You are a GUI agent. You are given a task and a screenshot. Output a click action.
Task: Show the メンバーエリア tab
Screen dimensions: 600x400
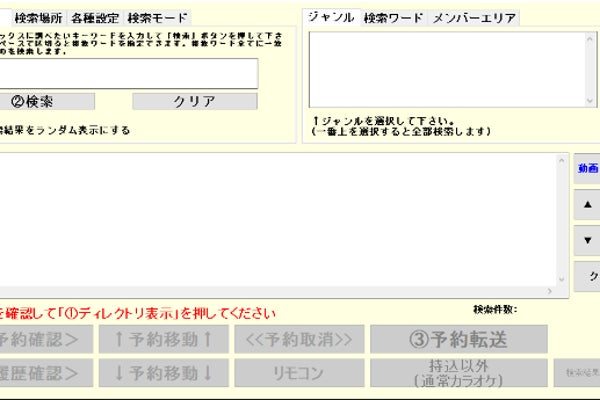coord(474,18)
